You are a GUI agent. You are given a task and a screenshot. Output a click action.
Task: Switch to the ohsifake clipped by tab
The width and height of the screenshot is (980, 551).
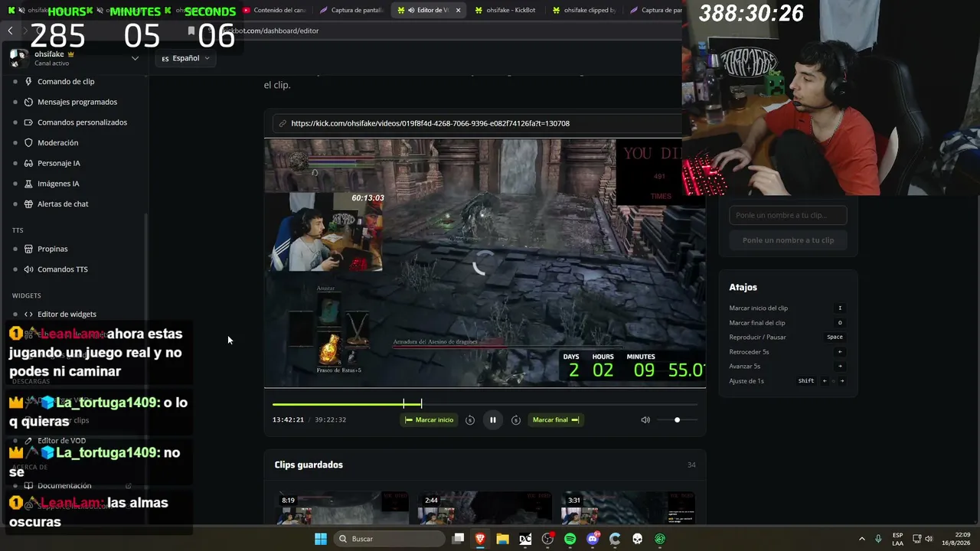[x=583, y=10]
